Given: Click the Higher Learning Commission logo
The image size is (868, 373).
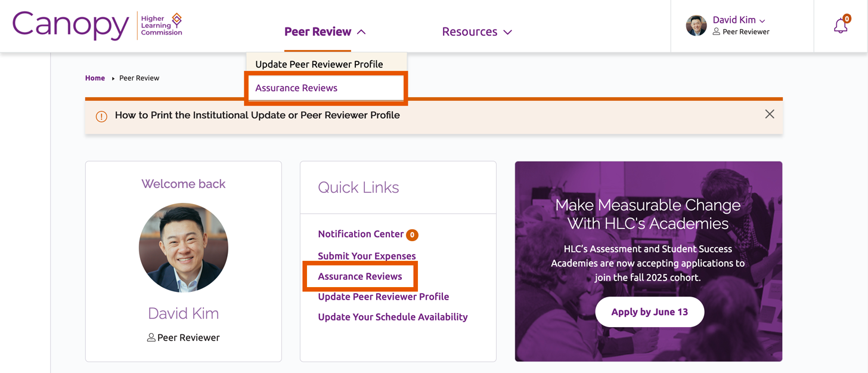Looking at the screenshot, I should point(160,26).
